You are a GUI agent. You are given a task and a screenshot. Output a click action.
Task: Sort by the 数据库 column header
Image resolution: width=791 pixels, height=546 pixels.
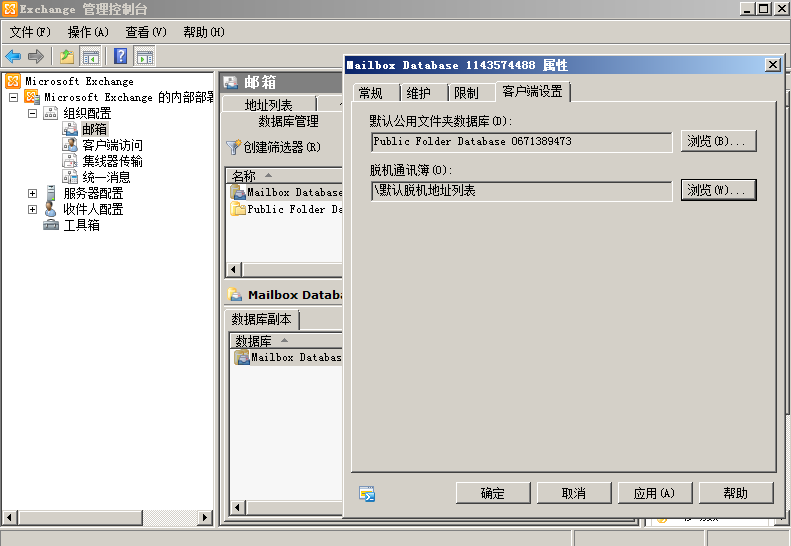pyautogui.click(x=286, y=341)
